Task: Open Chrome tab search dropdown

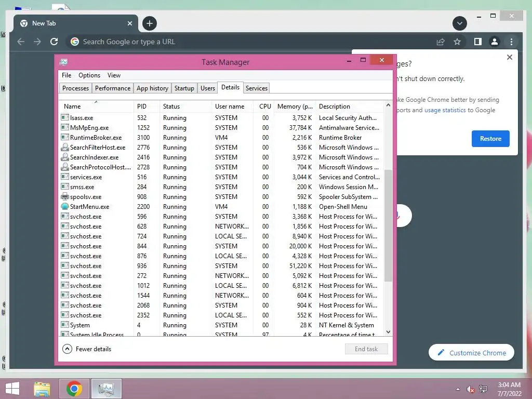Action: tap(460, 23)
